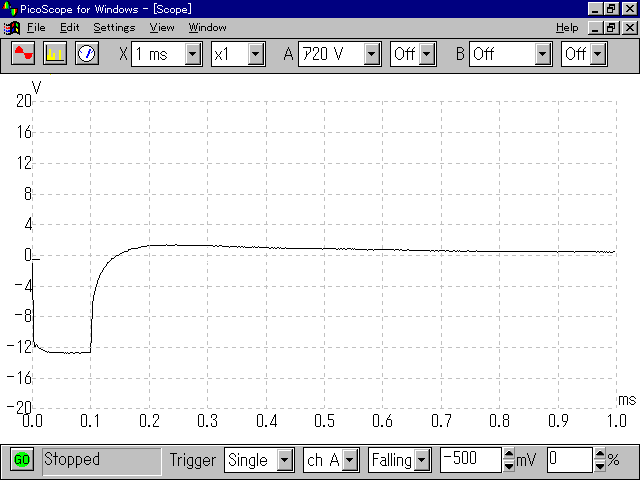Click the PicoScope document icon in menu bar

12,28
